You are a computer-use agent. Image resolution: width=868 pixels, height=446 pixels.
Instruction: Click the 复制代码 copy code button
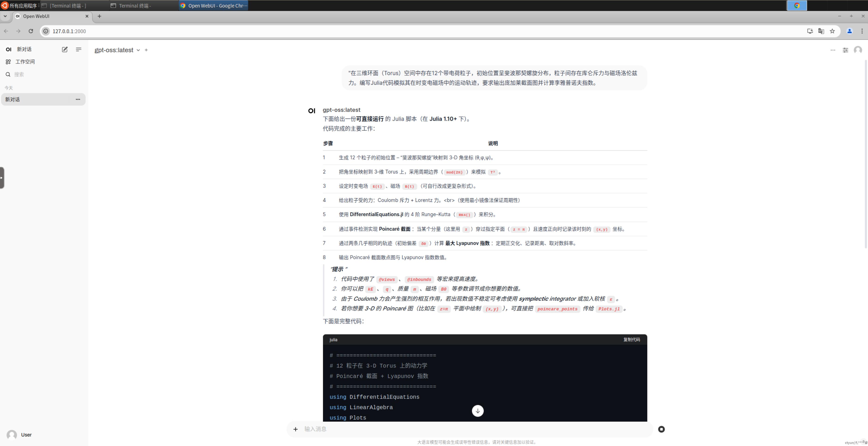pyautogui.click(x=631, y=340)
